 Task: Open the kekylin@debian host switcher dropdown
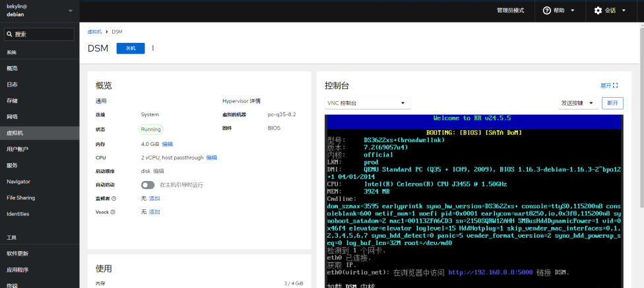pyautogui.click(x=40, y=11)
